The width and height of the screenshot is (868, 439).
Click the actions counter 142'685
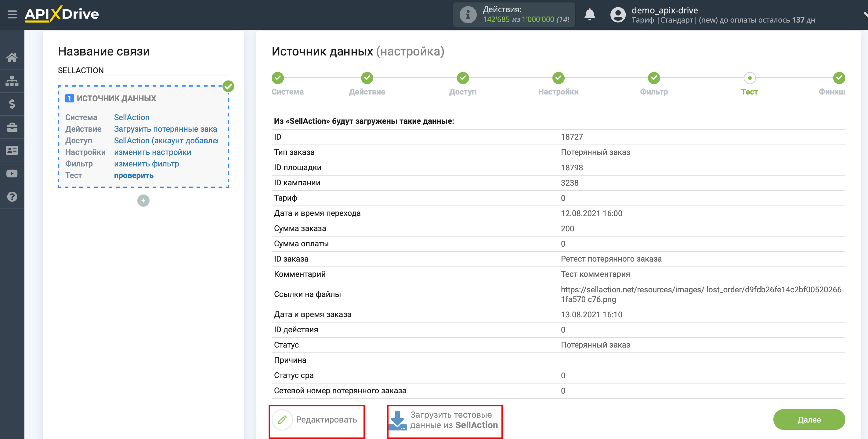[496, 20]
